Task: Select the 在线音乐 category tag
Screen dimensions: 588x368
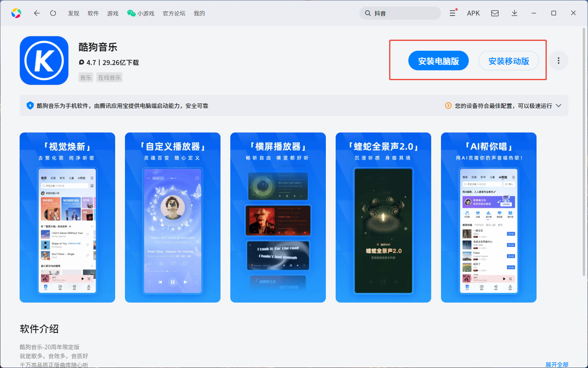Action: [x=109, y=77]
